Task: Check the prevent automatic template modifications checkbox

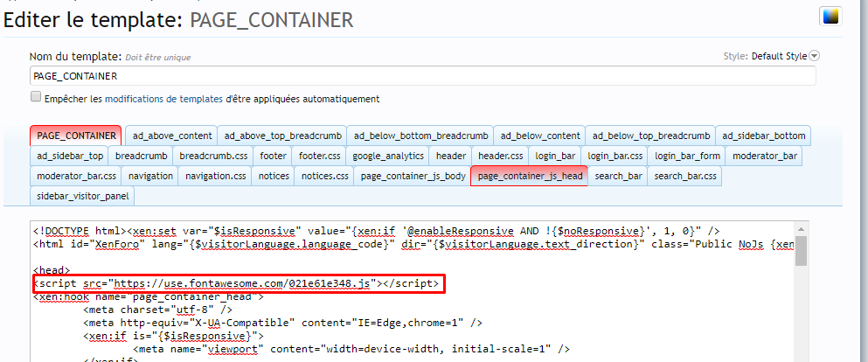Action: (36, 97)
